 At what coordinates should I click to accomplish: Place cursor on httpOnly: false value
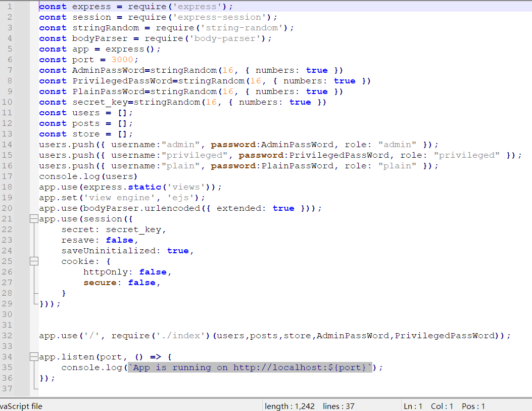coord(153,272)
